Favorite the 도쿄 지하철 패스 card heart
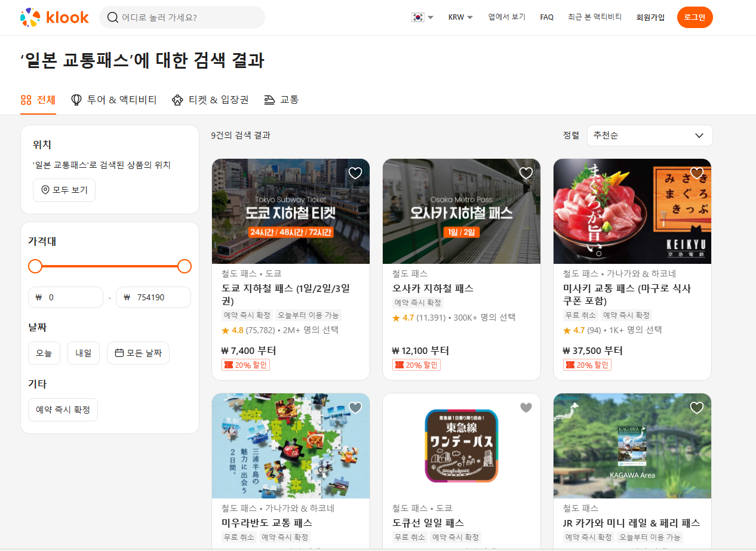The height and width of the screenshot is (551, 756). click(x=355, y=173)
